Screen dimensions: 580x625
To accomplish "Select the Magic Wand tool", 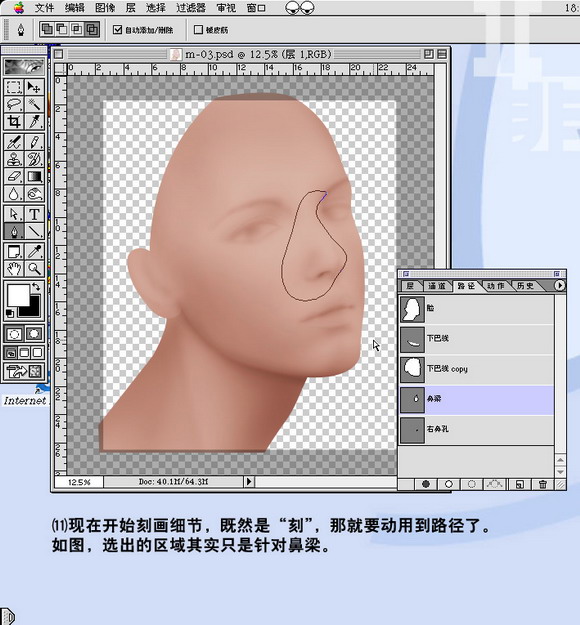I will [34, 104].
